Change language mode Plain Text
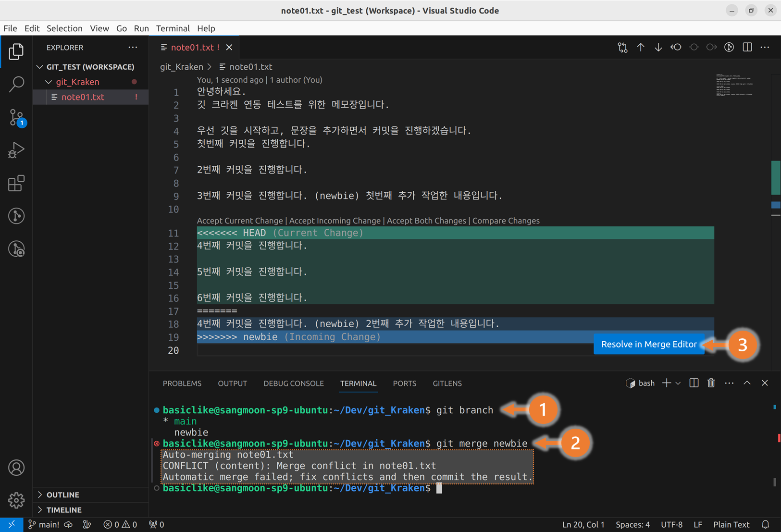781x532 pixels. 731,524
